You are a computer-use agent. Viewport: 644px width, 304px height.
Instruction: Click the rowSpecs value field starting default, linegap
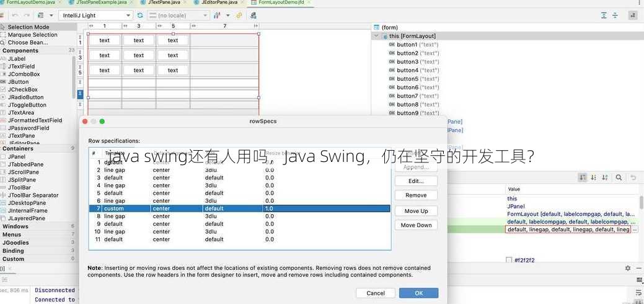pos(568,230)
